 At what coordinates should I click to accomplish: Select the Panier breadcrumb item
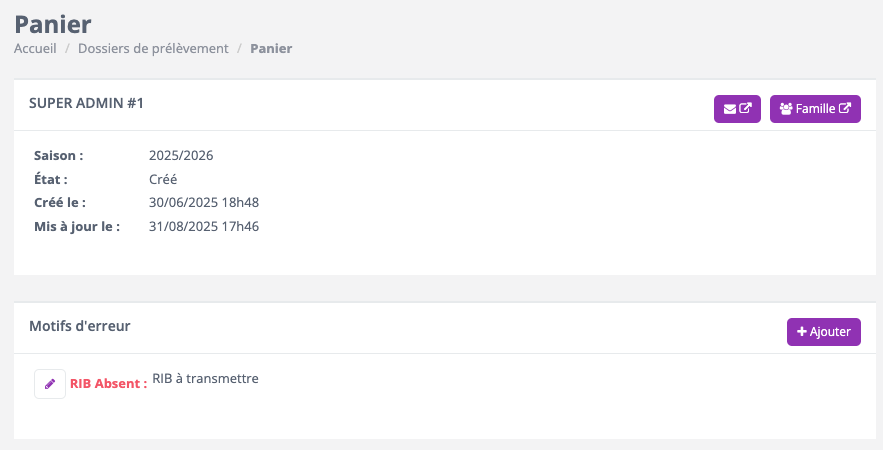click(271, 48)
